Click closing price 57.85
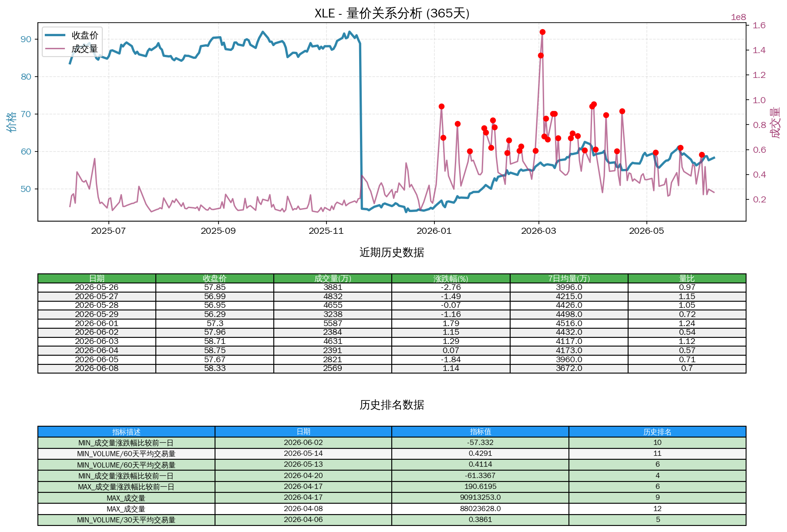The height and width of the screenshot is (532, 787). click(215, 287)
